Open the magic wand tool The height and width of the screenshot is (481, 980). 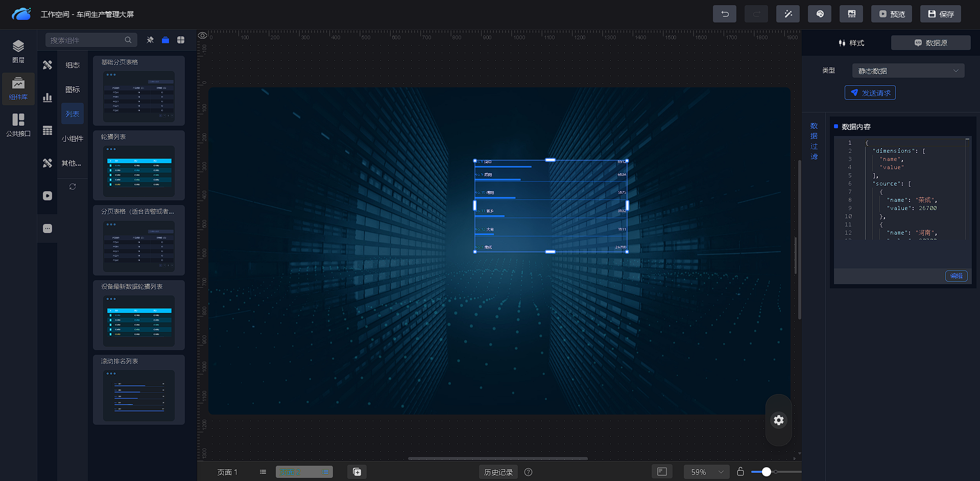point(787,14)
